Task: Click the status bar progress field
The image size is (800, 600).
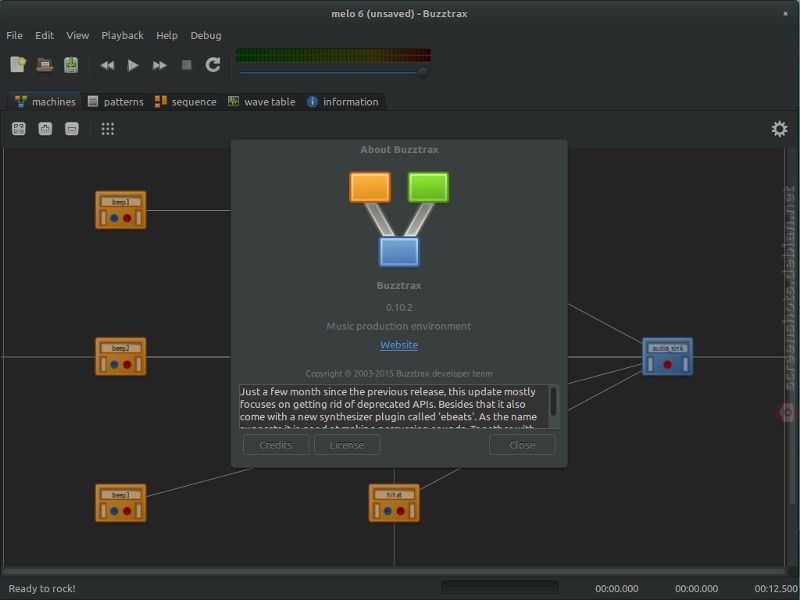Action: click(x=500, y=588)
